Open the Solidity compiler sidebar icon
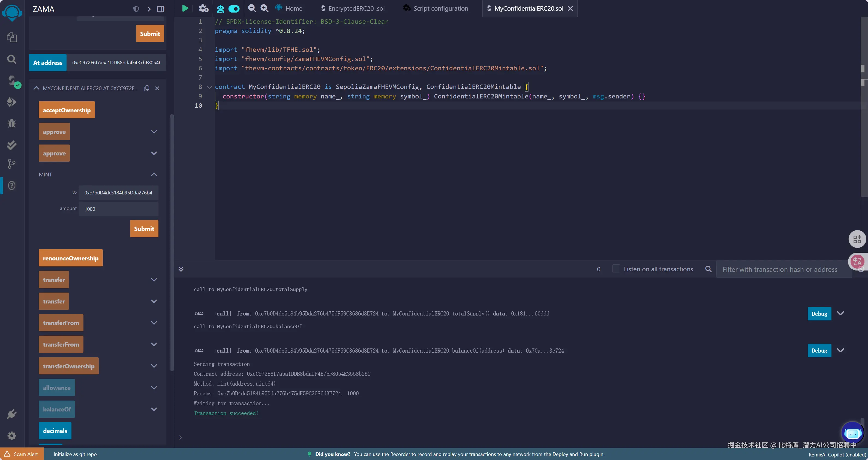Screen dimensions: 868x460 [12, 81]
